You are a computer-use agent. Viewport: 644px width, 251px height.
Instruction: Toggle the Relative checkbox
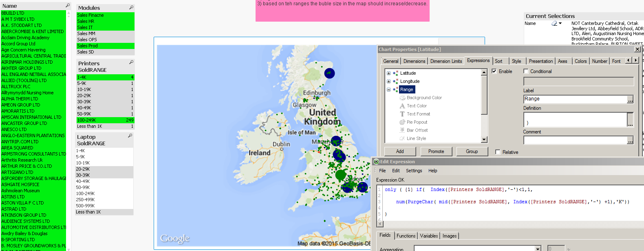point(498,152)
